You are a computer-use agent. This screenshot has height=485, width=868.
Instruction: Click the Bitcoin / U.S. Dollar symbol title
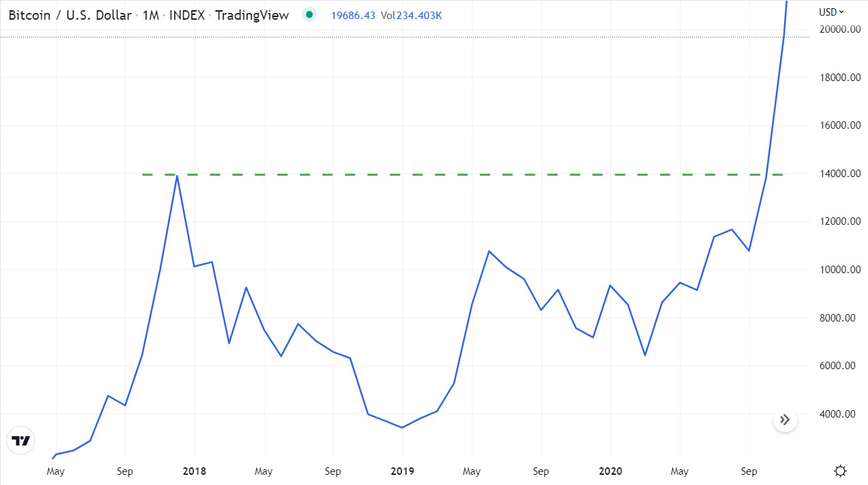point(70,15)
